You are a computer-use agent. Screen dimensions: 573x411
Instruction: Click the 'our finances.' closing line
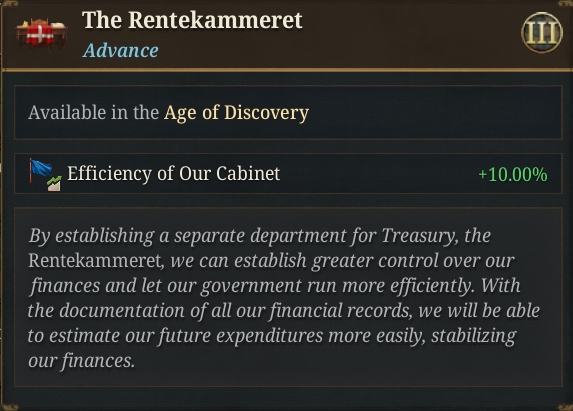81,361
